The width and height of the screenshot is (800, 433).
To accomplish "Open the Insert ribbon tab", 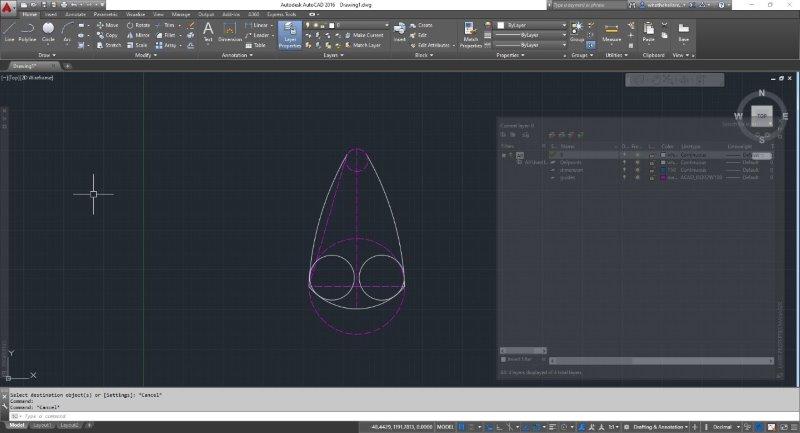I will (51, 14).
